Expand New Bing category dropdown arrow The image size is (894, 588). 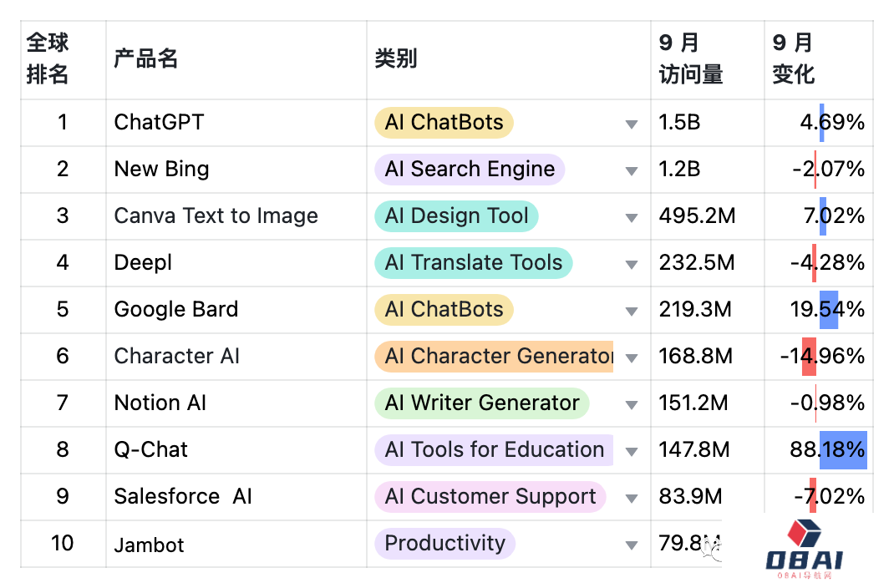(632, 171)
